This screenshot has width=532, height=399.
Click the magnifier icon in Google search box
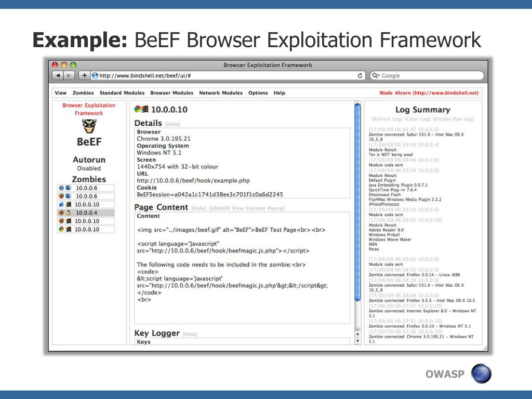point(375,75)
